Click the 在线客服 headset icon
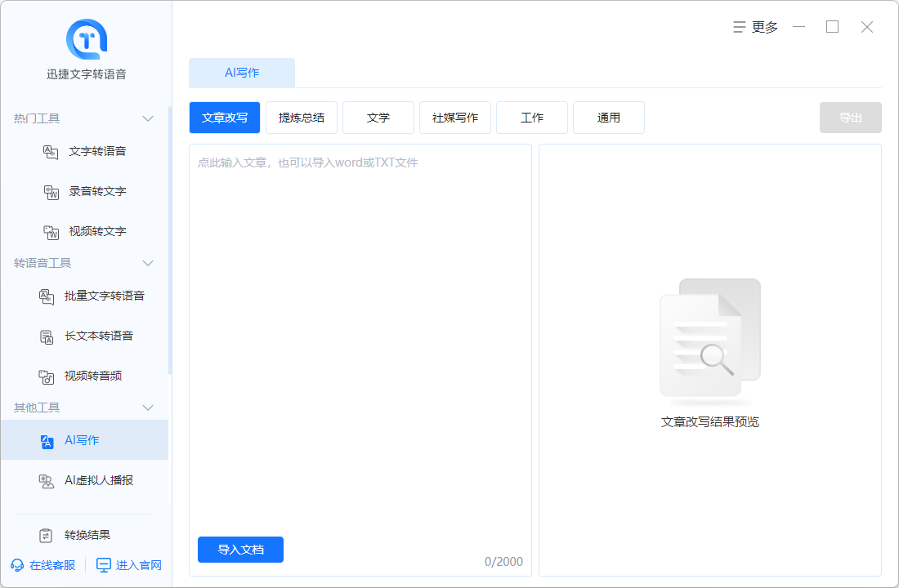Image resolution: width=899 pixels, height=588 pixels. (17, 566)
